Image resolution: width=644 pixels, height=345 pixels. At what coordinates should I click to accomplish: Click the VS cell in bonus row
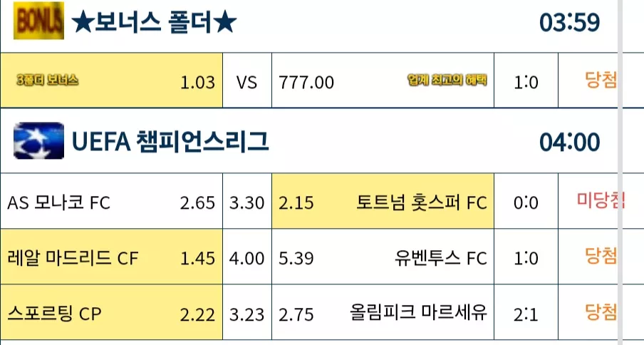(246, 81)
